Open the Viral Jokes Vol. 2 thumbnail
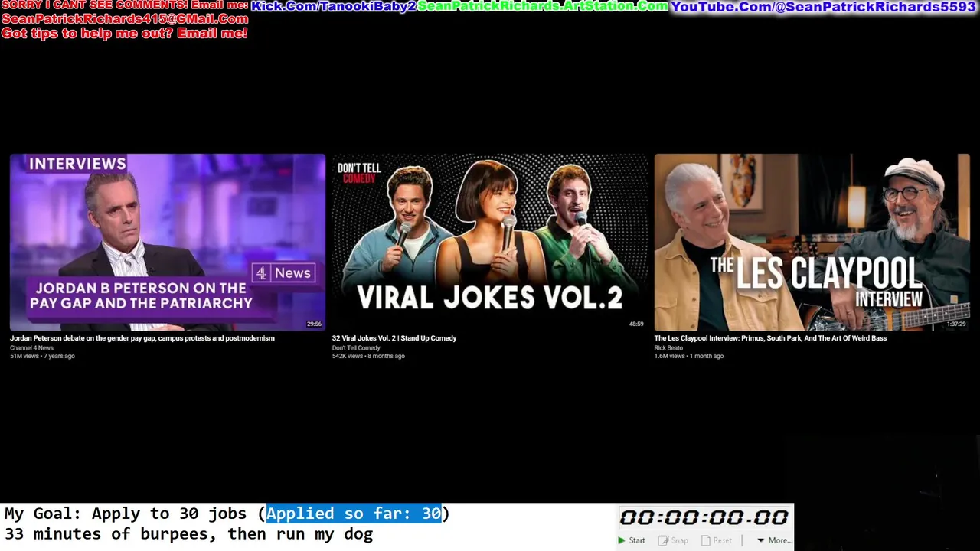 click(x=489, y=243)
